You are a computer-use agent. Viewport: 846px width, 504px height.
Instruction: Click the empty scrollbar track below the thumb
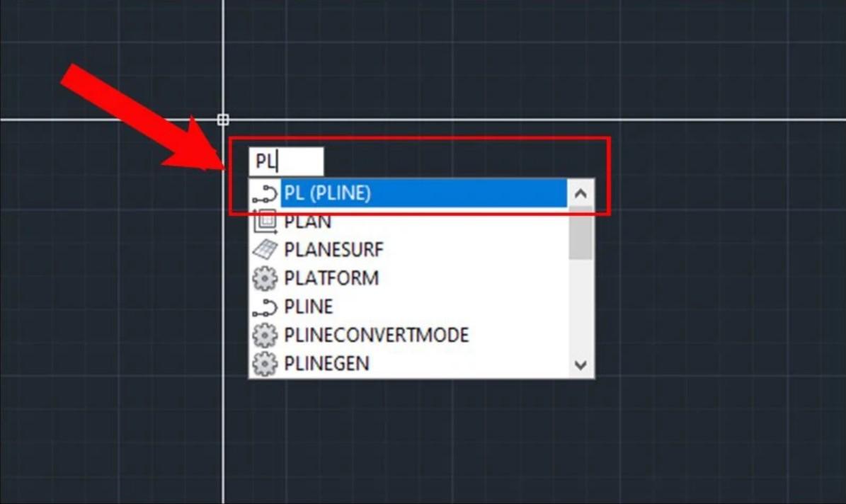click(581, 307)
